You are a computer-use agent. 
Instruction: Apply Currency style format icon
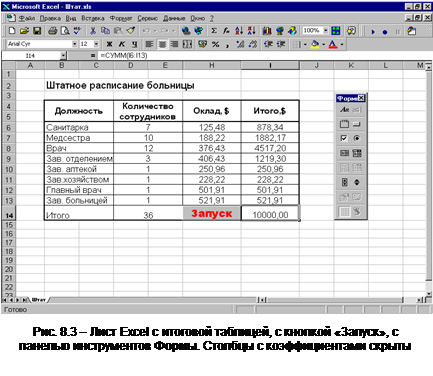203,44
